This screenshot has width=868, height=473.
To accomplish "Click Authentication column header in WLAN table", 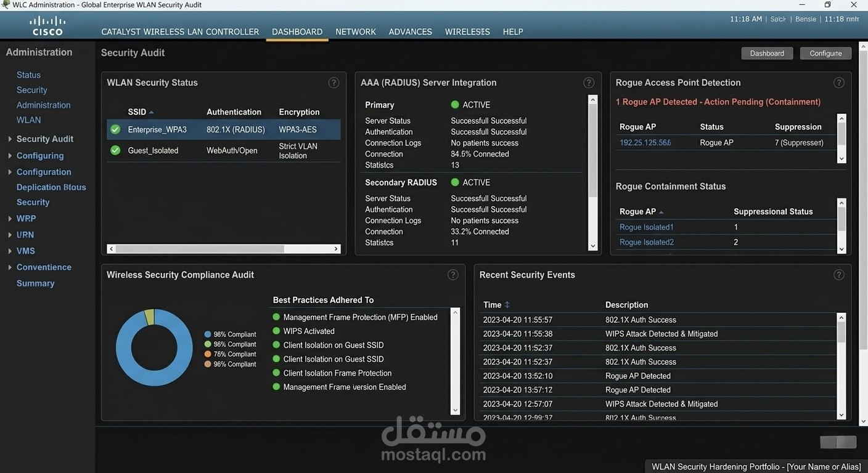I will pyautogui.click(x=234, y=112).
